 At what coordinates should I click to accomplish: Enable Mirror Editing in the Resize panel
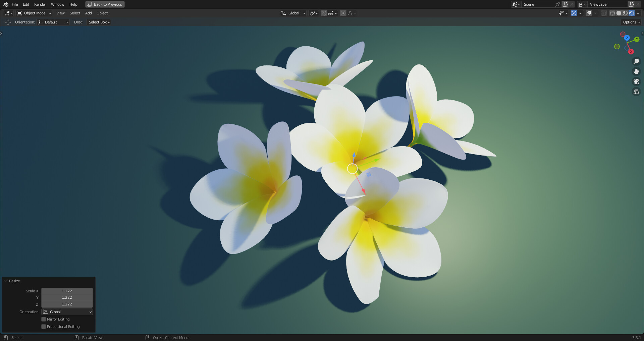[43, 319]
